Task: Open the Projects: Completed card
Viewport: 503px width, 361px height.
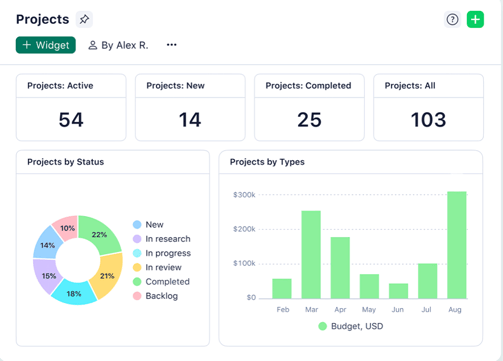Action: (x=309, y=107)
